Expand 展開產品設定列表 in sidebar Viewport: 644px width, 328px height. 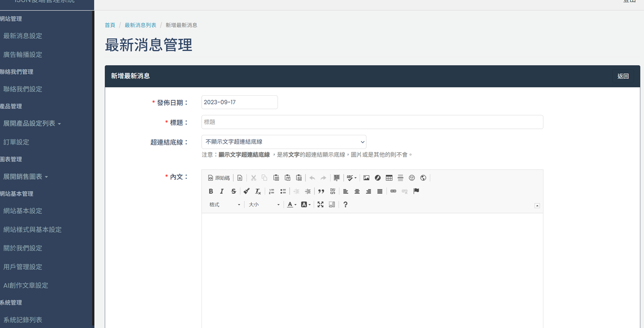(x=32, y=123)
